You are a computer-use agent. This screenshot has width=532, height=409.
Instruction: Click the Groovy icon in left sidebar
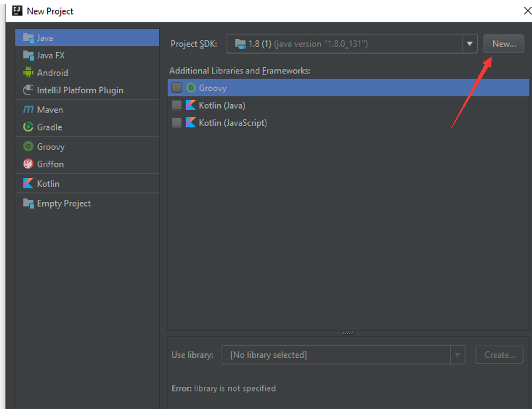coord(28,146)
